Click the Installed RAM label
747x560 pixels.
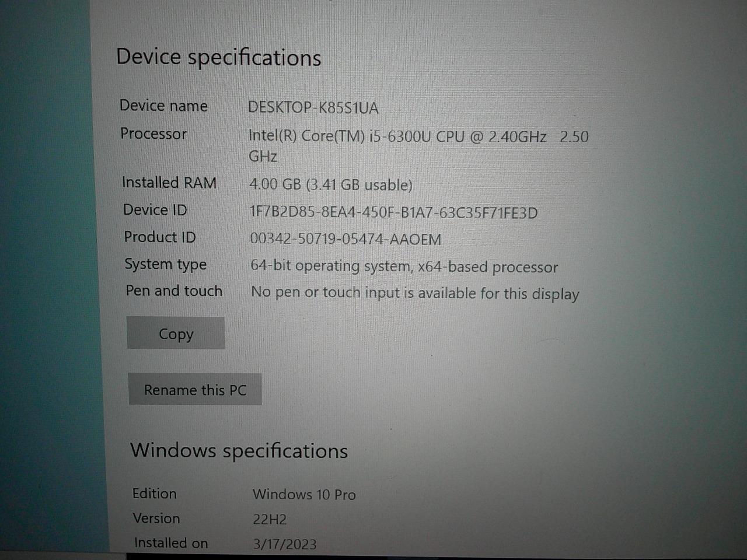pyautogui.click(x=169, y=183)
